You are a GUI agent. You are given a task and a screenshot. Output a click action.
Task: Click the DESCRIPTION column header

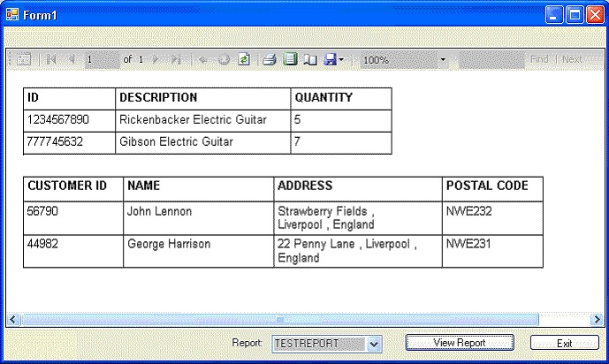[x=203, y=99]
